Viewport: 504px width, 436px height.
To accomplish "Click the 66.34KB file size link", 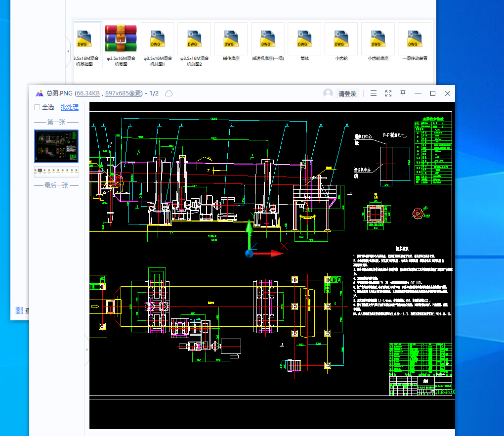I will (x=88, y=93).
